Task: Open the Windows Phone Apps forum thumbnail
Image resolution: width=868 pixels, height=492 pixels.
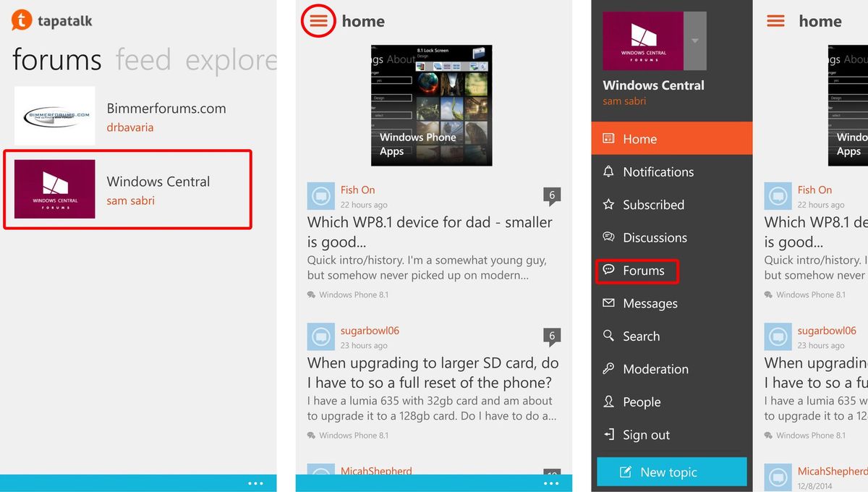Action: point(431,106)
